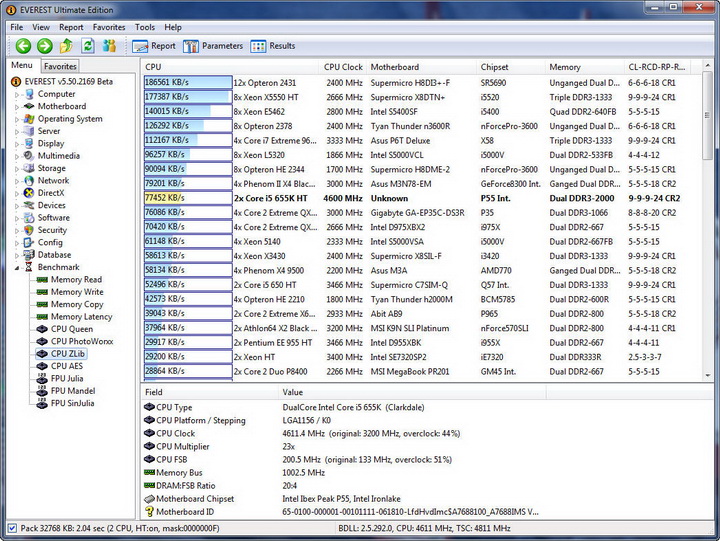Select the Software icon in the tree
The height and width of the screenshot is (541, 720).
click(29, 218)
